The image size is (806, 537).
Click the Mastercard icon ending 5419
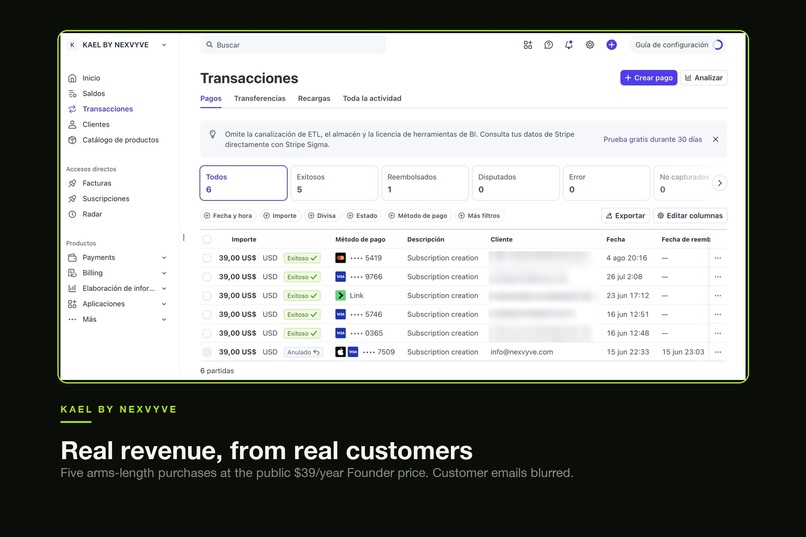tap(340, 258)
